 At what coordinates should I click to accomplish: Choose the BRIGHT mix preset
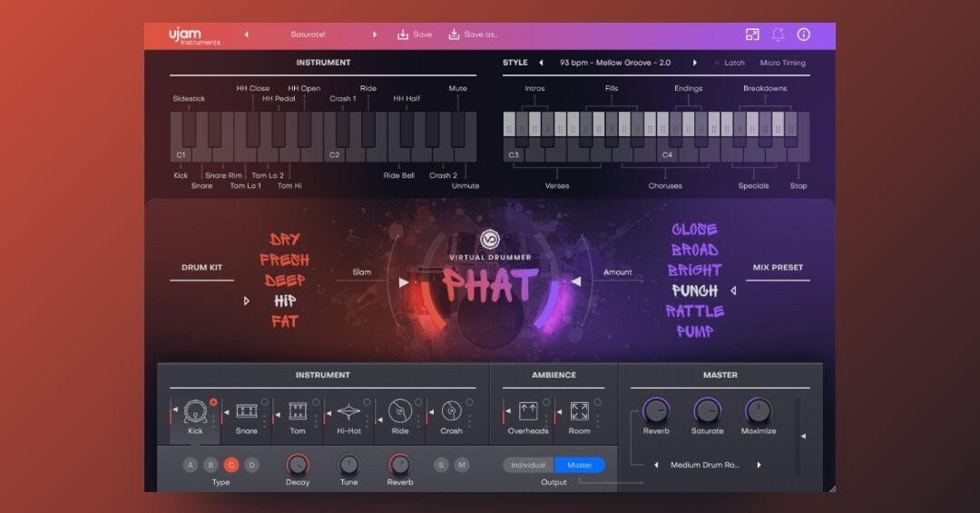coord(694,271)
